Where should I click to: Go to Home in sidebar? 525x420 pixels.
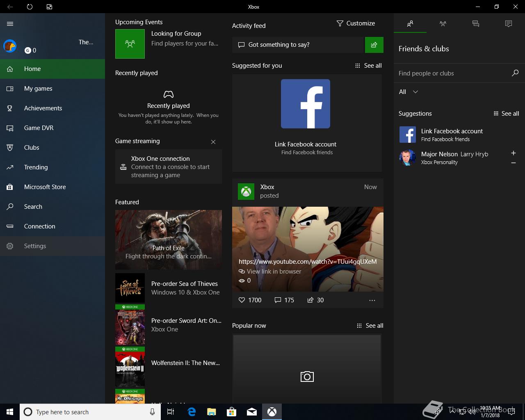point(52,69)
